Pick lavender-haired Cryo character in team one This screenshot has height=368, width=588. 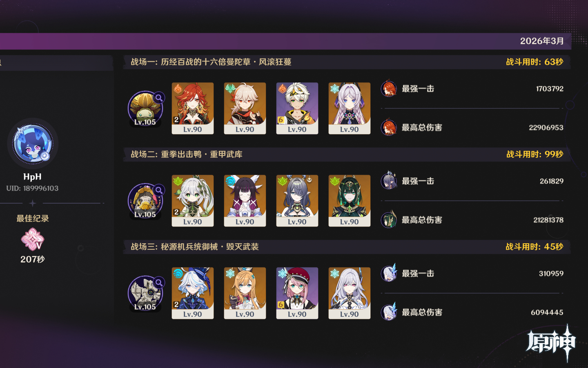point(350,108)
